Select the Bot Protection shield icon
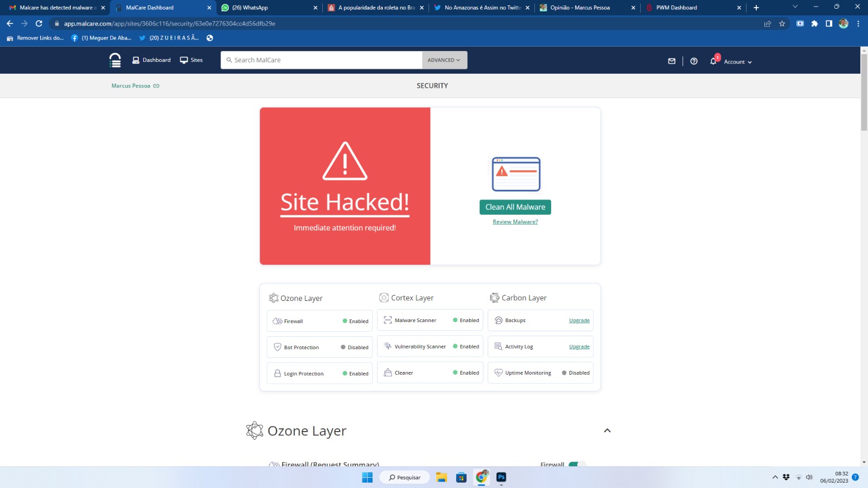The width and height of the screenshot is (868, 488). point(277,347)
